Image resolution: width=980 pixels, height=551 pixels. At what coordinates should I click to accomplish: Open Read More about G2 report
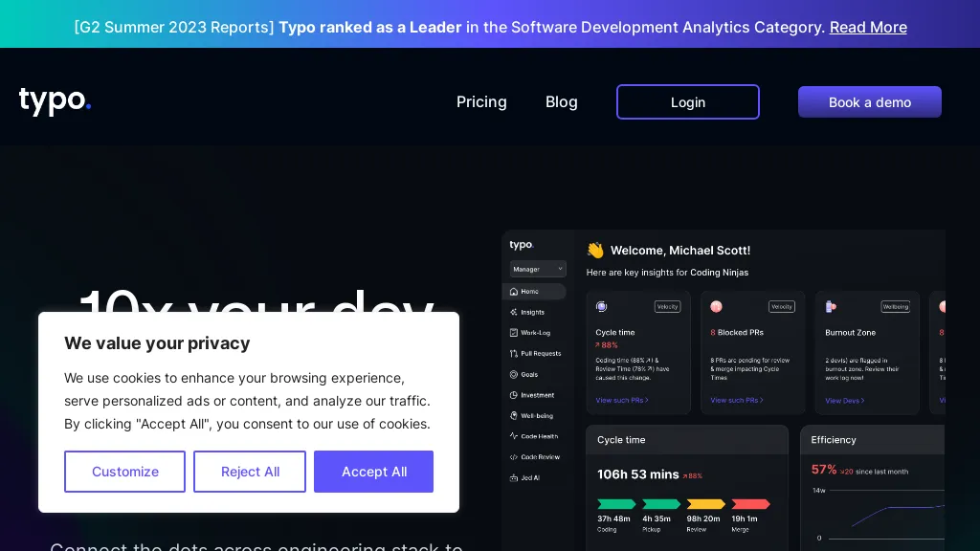[867, 27]
